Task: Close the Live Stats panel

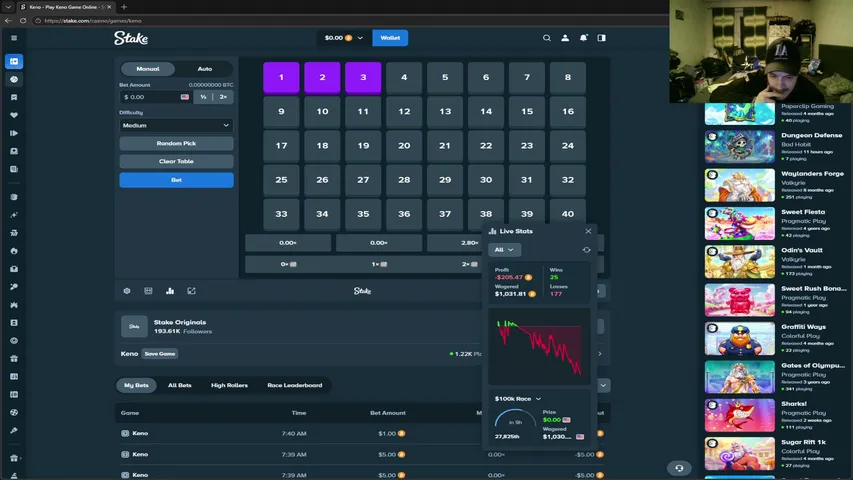Action: coord(588,231)
